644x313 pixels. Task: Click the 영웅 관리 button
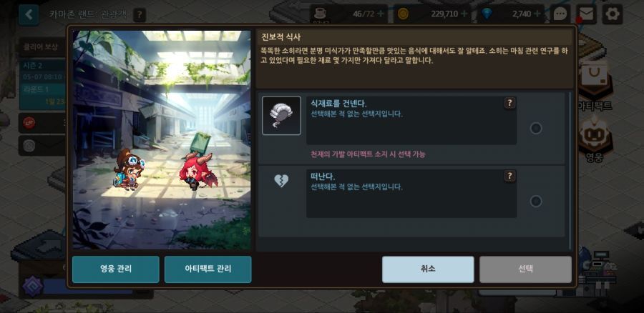[116, 269]
